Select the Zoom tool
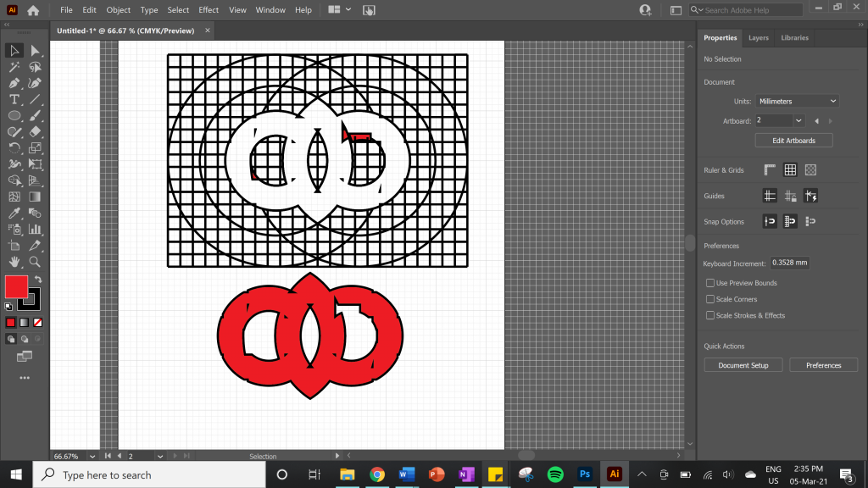868x488 pixels. tap(35, 262)
